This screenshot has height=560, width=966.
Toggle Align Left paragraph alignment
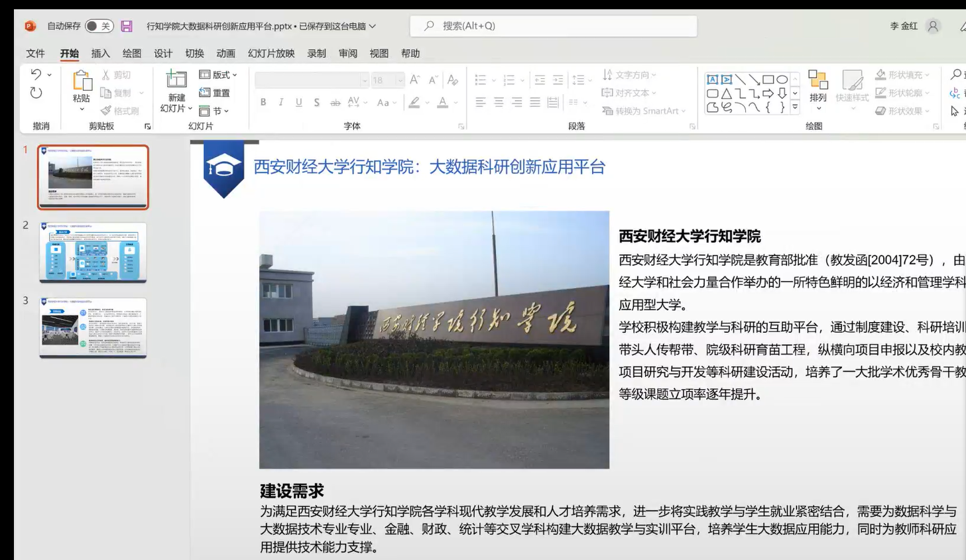click(x=481, y=102)
